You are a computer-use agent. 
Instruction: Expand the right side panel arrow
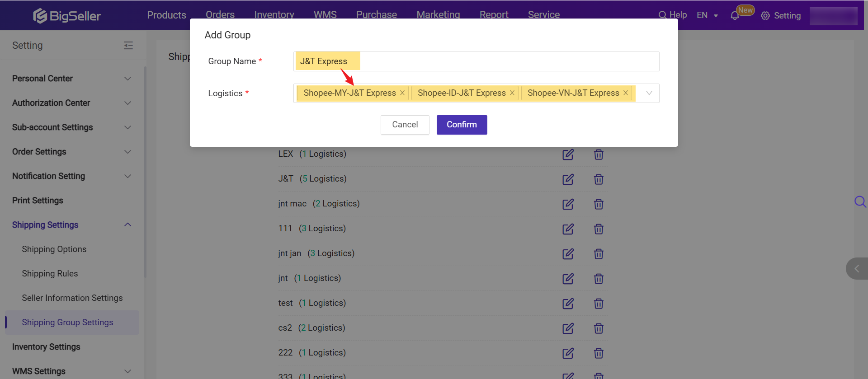click(857, 268)
